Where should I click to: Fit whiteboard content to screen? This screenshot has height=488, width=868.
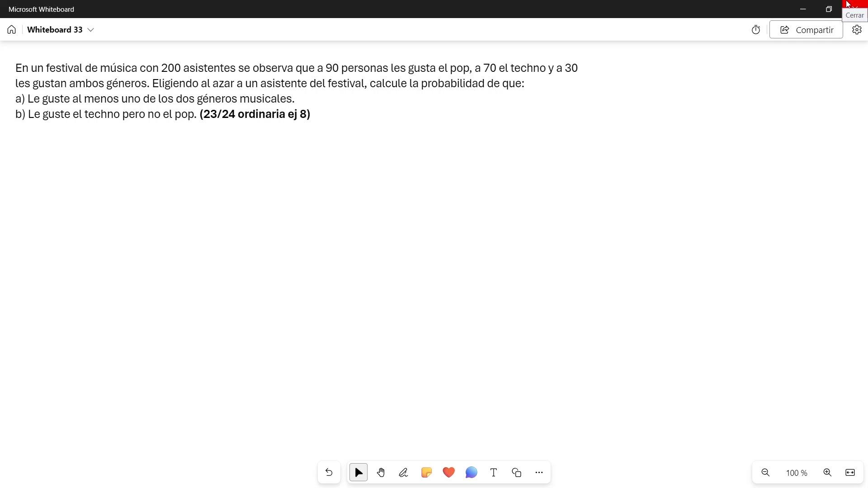850,473
